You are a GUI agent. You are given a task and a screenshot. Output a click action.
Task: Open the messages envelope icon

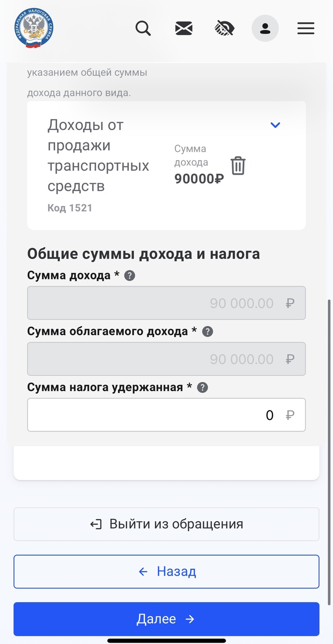point(184,29)
